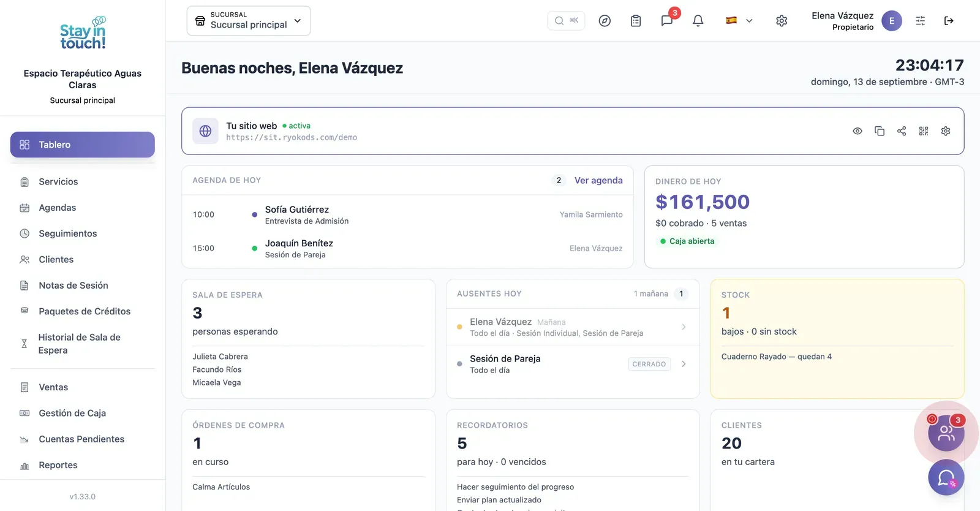Viewport: 980px width, 511px height.
Task: Copy the website URL
Action: coord(880,131)
